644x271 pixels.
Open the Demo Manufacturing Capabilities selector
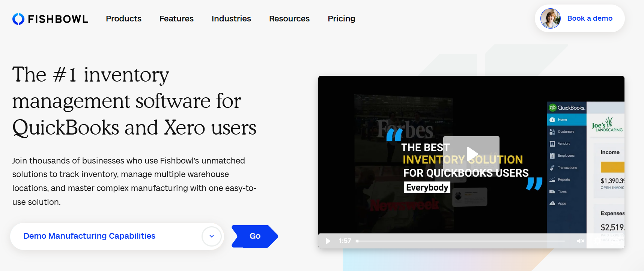[x=89, y=236]
